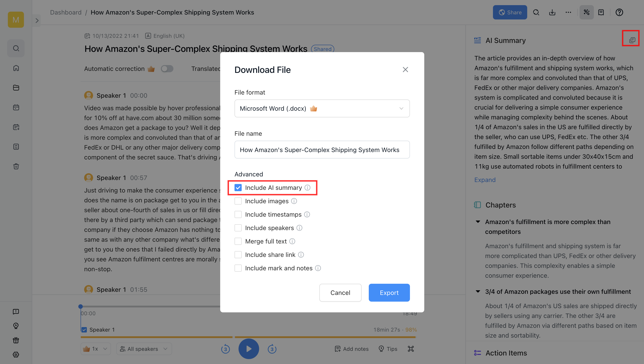644x364 pixels.
Task: Click info icon next to Include share link
Action: pyautogui.click(x=301, y=255)
